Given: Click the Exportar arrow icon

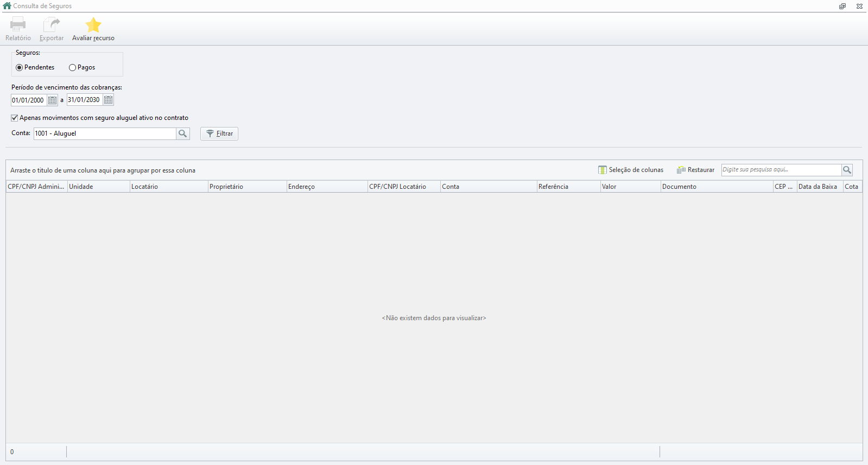Looking at the screenshot, I should click(52, 24).
